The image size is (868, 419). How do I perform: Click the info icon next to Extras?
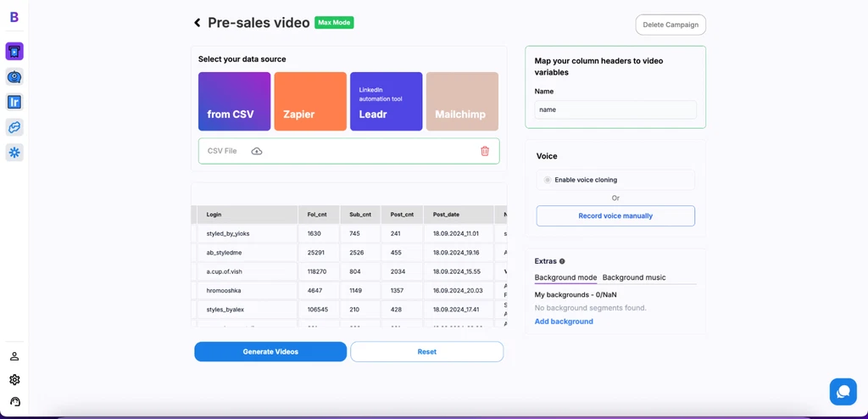[562, 261]
